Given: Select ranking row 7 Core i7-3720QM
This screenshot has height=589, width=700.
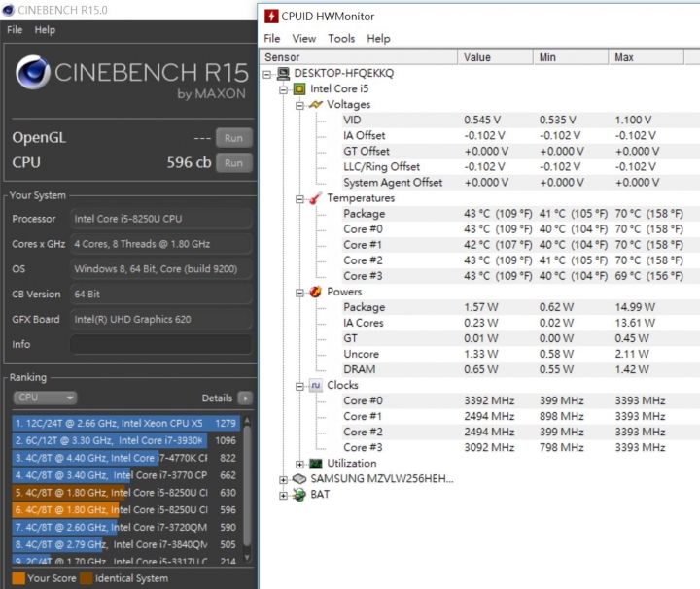Looking at the screenshot, I should [x=126, y=528].
